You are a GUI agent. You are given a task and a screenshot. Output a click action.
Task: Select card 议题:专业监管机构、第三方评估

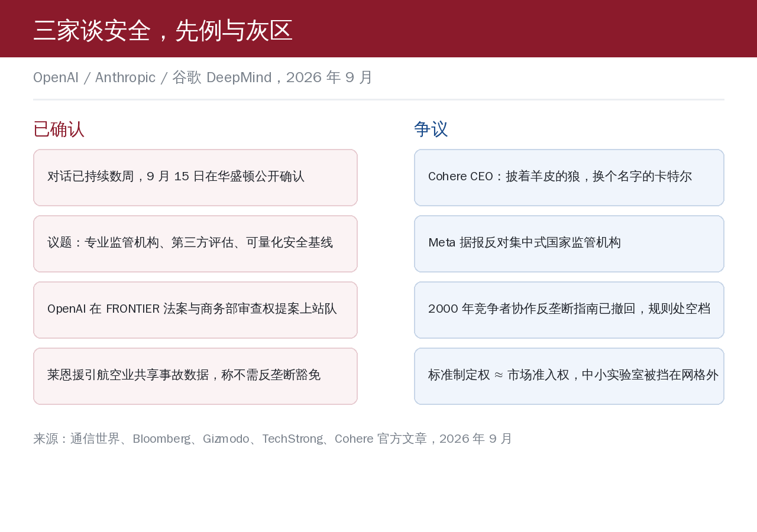tap(195, 244)
